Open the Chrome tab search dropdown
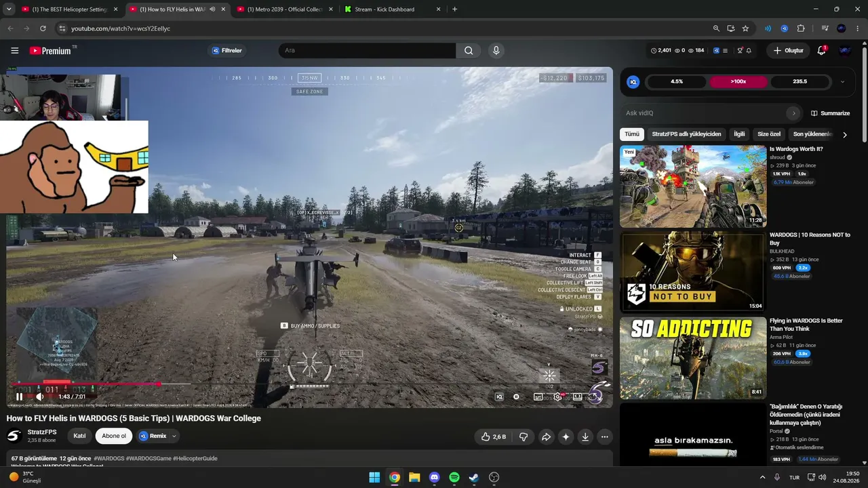The image size is (868, 488). pyautogui.click(x=9, y=9)
